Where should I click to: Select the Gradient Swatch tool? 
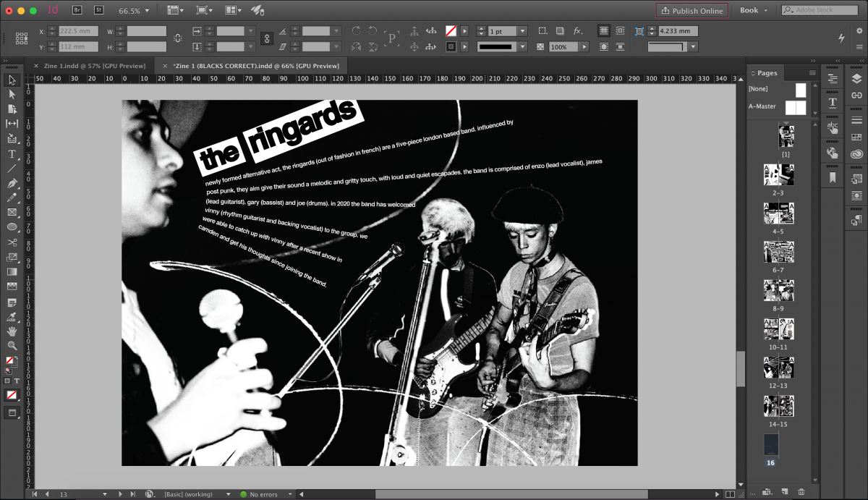coord(12,271)
